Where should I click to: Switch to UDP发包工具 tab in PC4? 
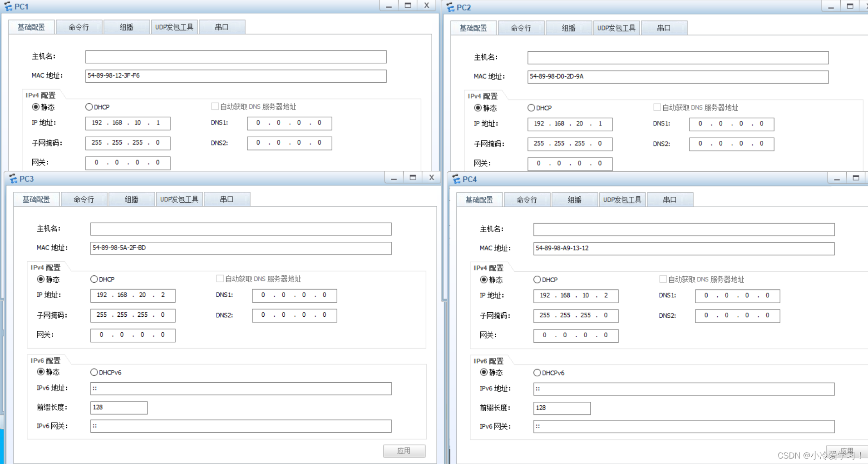click(x=622, y=200)
